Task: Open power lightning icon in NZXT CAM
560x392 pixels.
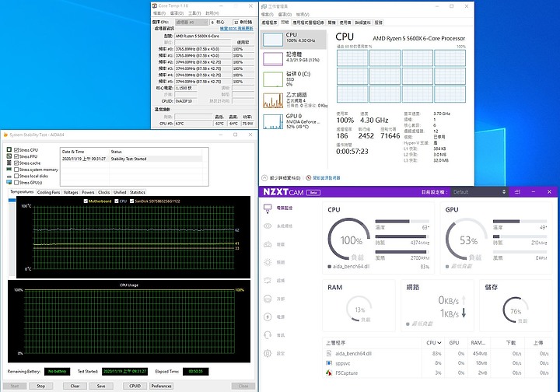Action: pyautogui.click(x=268, y=317)
